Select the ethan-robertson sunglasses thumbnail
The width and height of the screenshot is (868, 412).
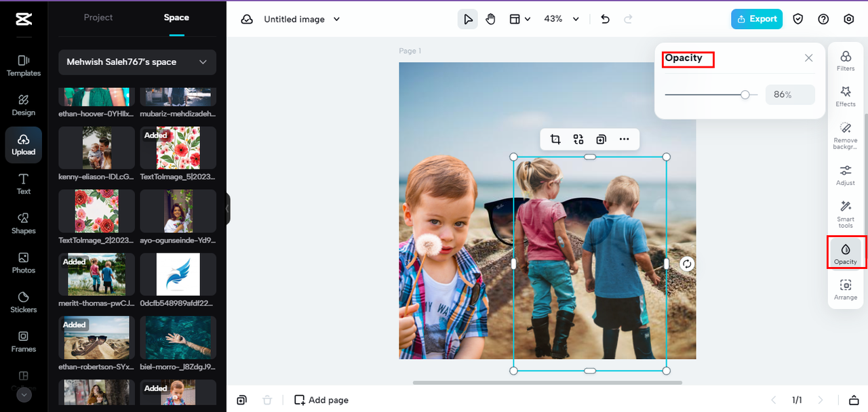click(97, 337)
